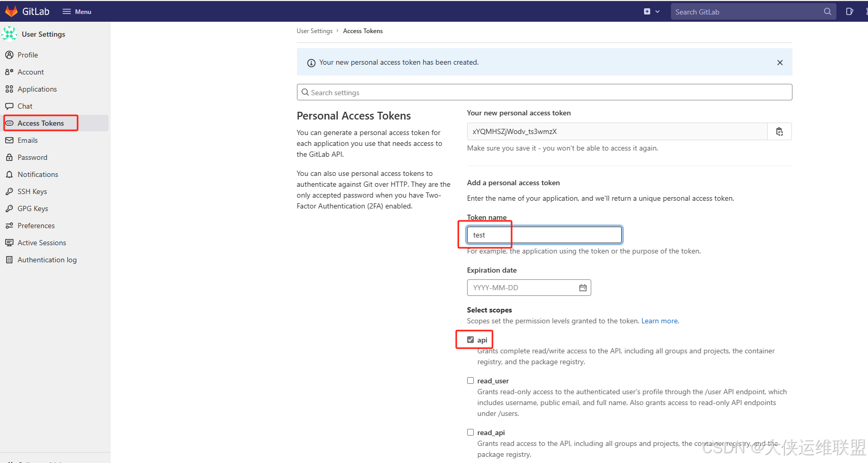Click the info icon in the alert
Viewport: 868px width, 463px height.
pos(311,63)
